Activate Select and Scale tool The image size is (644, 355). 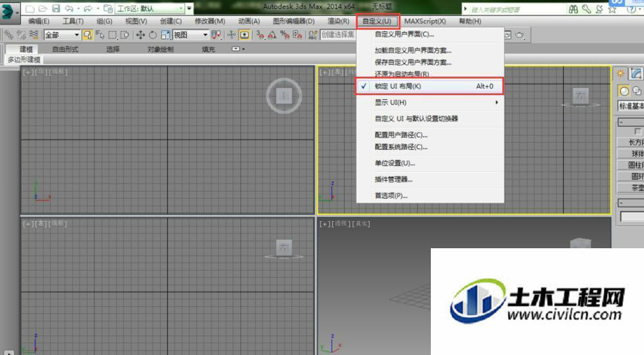click(x=166, y=35)
